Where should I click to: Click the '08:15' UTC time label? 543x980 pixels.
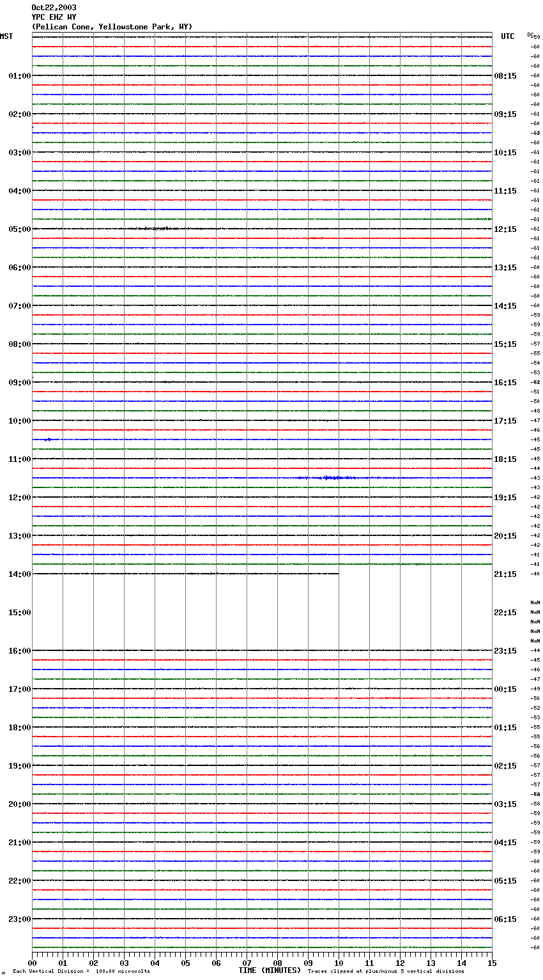pos(505,76)
